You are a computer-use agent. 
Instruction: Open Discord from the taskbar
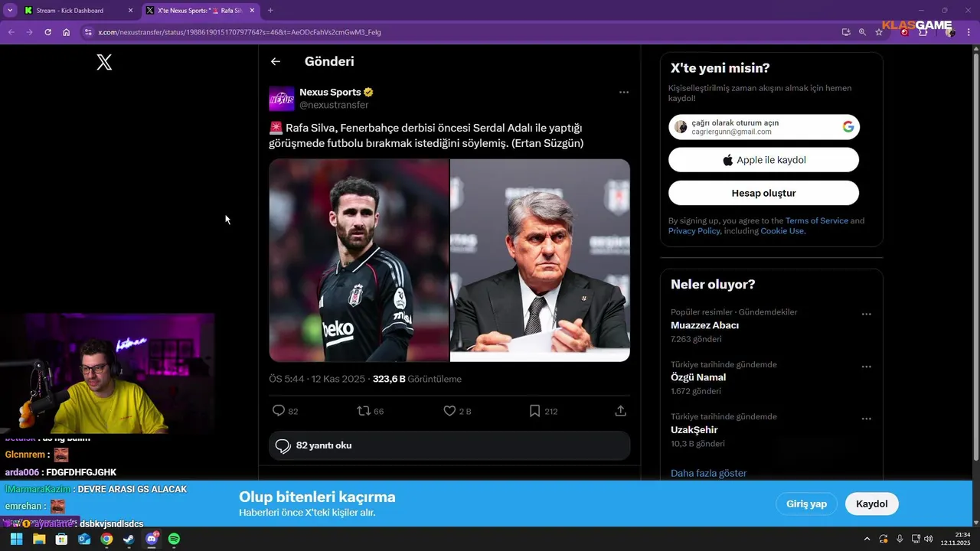tap(152, 539)
